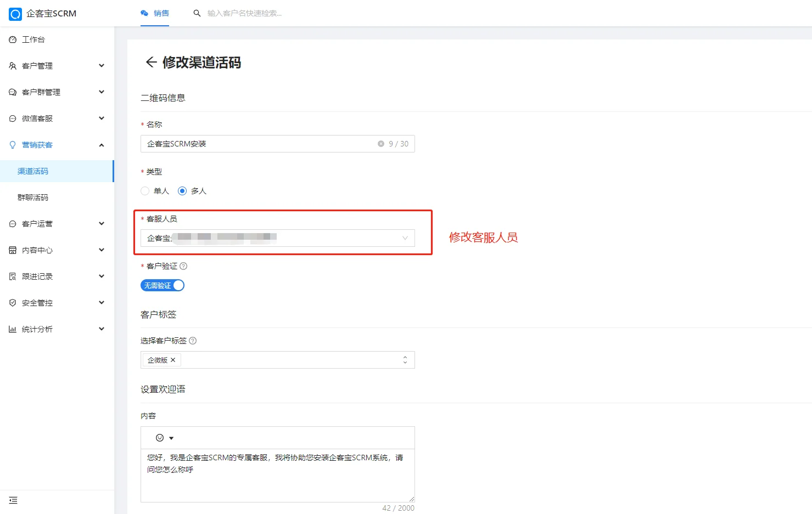
Task: Collapse the 营销获客 menu chevron
Action: click(x=102, y=145)
